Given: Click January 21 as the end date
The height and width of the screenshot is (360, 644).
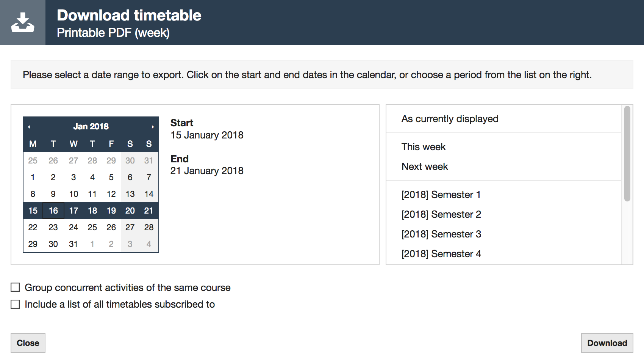Looking at the screenshot, I should [x=149, y=211].
